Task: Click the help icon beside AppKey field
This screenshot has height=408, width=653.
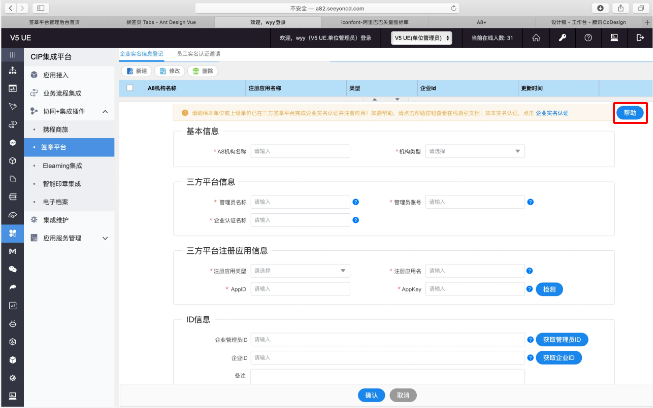Action: coord(530,289)
